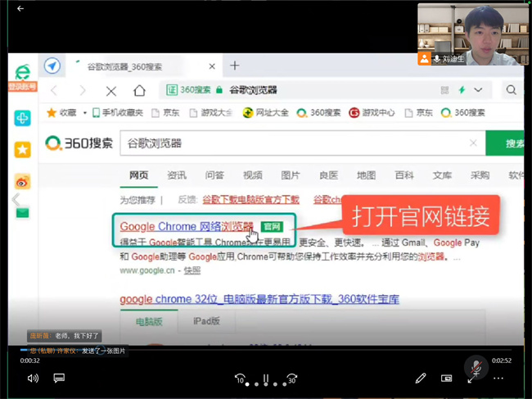Pause the video playback

[x=266, y=379]
